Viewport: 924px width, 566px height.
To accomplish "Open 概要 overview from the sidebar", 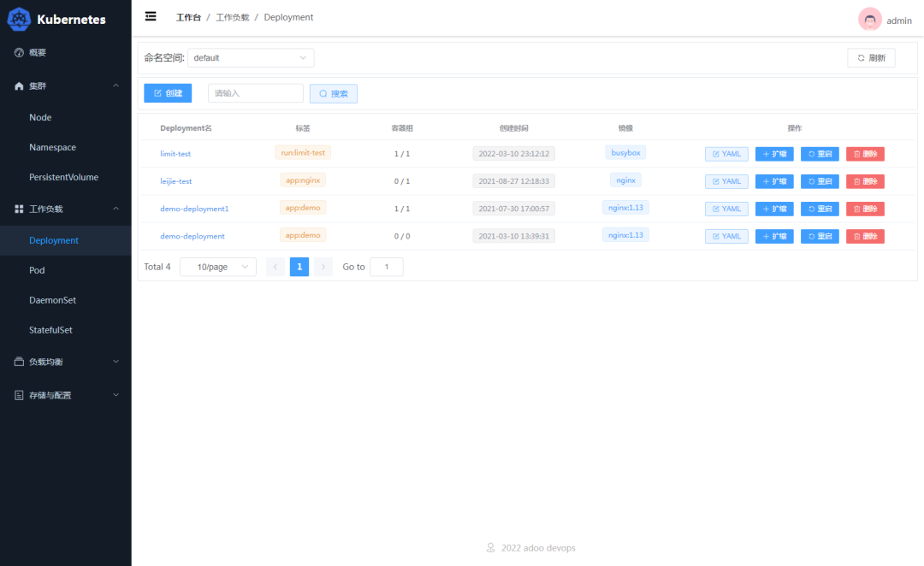I will point(38,53).
